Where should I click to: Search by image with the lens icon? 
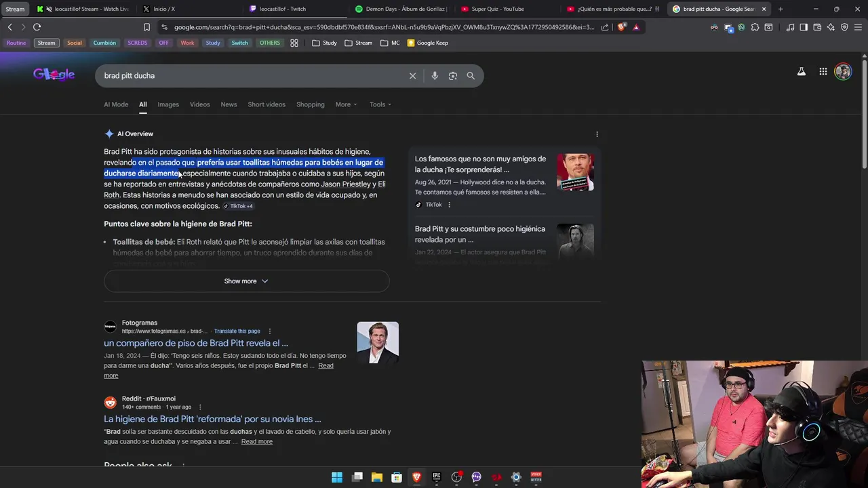pos(453,76)
